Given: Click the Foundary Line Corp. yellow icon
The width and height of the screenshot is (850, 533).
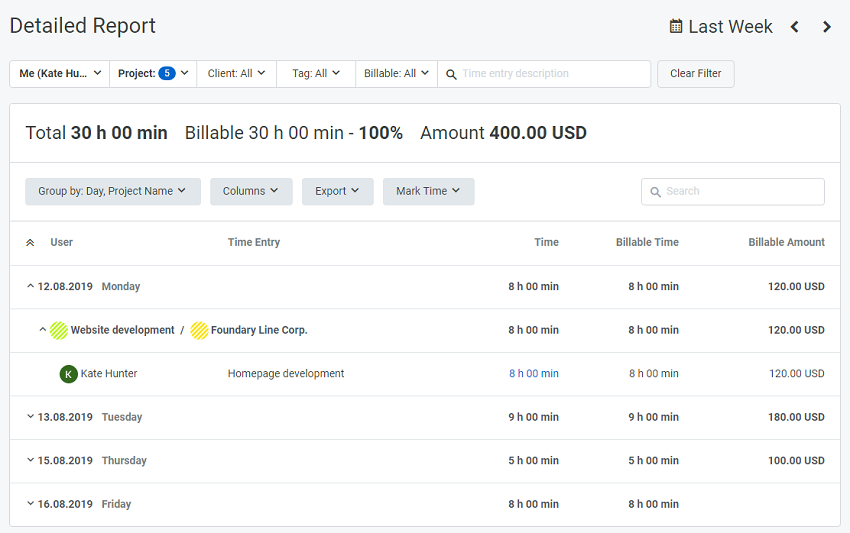Looking at the screenshot, I should point(199,330).
